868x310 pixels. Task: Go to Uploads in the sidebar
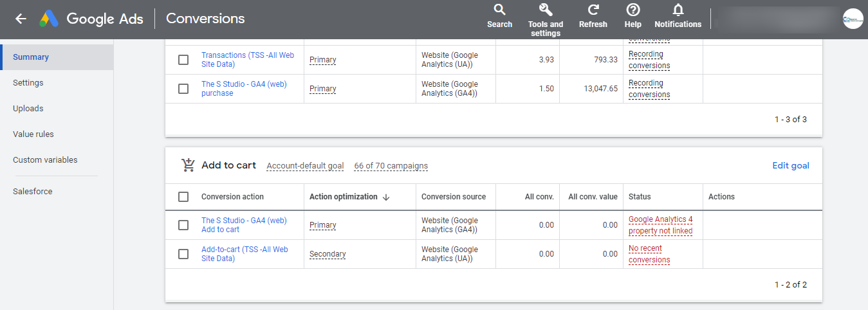pos(28,109)
